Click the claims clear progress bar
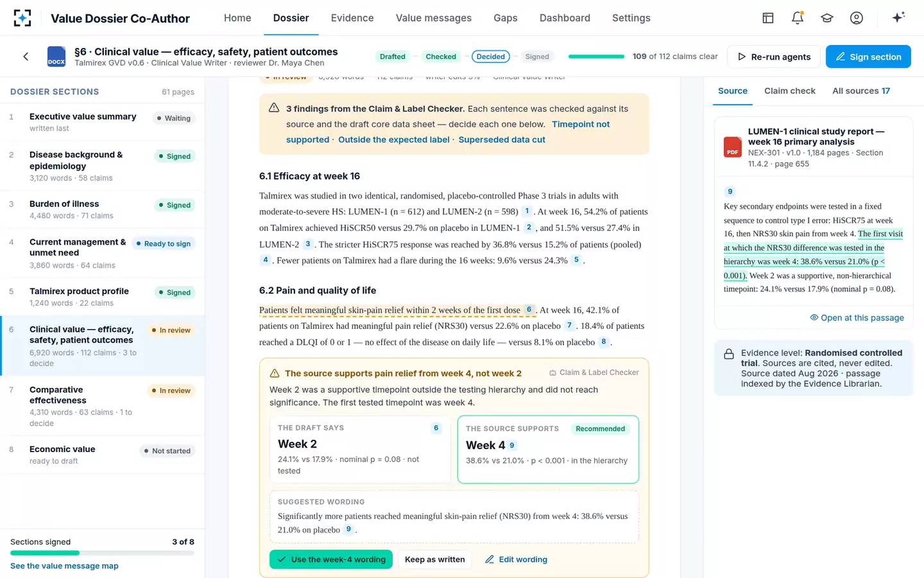Image resolution: width=924 pixels, height=578 pixels. point(596,57)
